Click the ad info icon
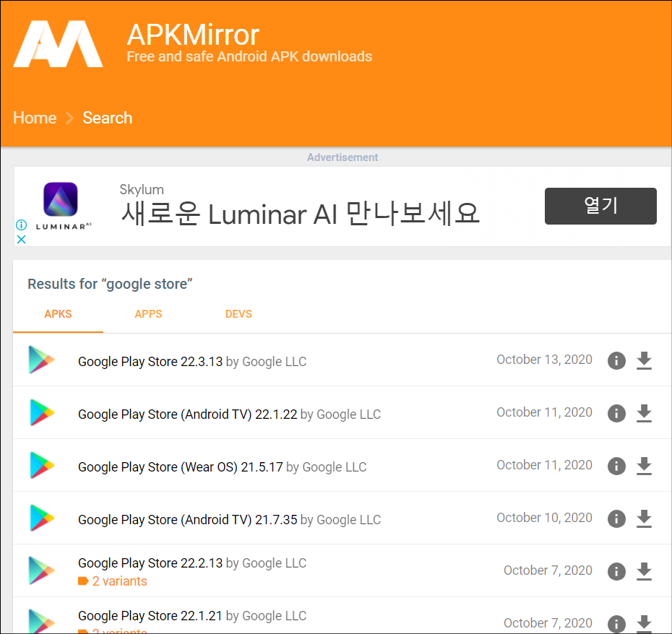Screen dimensions: 672x634 point(21,225)
